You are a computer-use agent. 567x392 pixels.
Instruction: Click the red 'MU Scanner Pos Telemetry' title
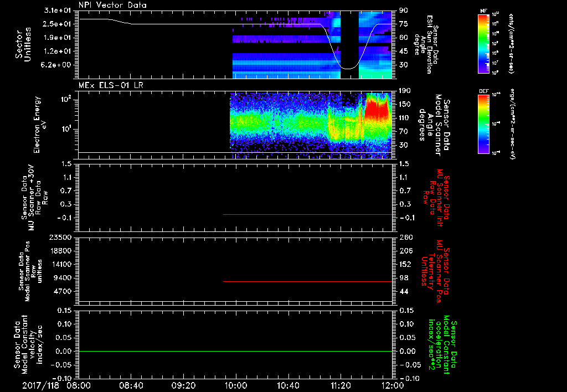click(436, 271)
